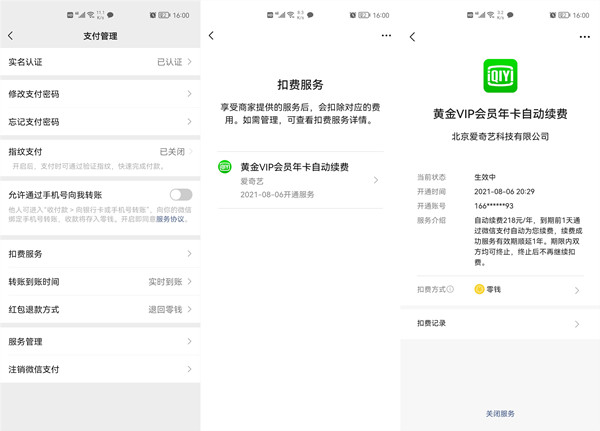This screenshot has height=431, width=600.
Task: Tap the large green iQIYI logo
Action: tap(500, 76)
